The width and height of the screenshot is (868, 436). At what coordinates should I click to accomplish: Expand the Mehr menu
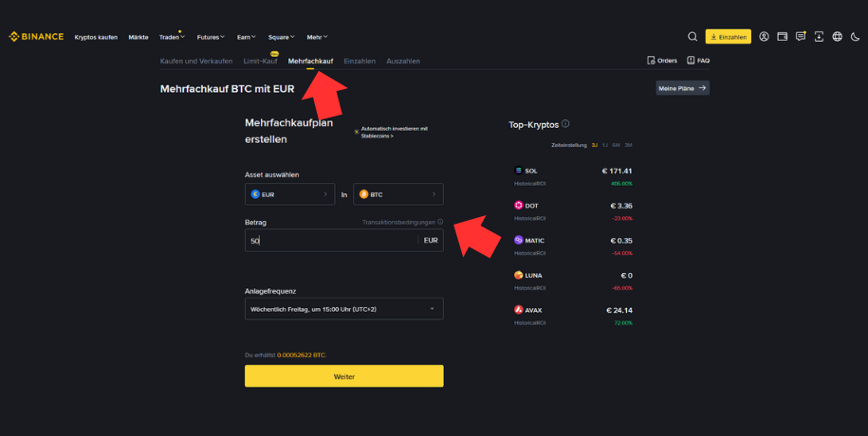pos(317,37)
